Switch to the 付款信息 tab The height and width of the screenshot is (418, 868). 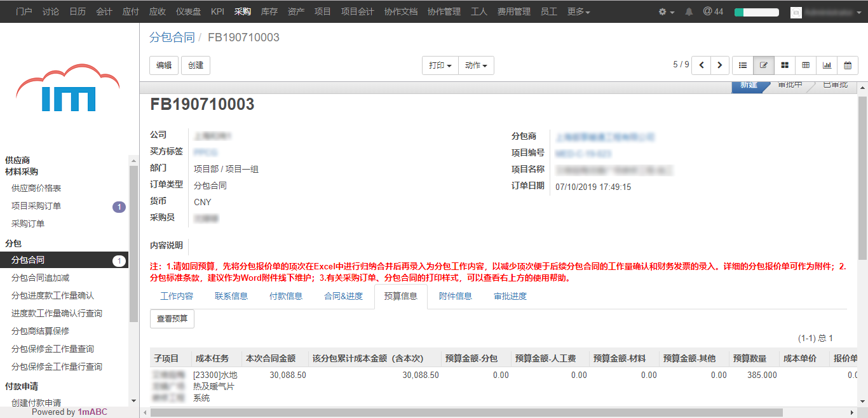tap(286, 296)
